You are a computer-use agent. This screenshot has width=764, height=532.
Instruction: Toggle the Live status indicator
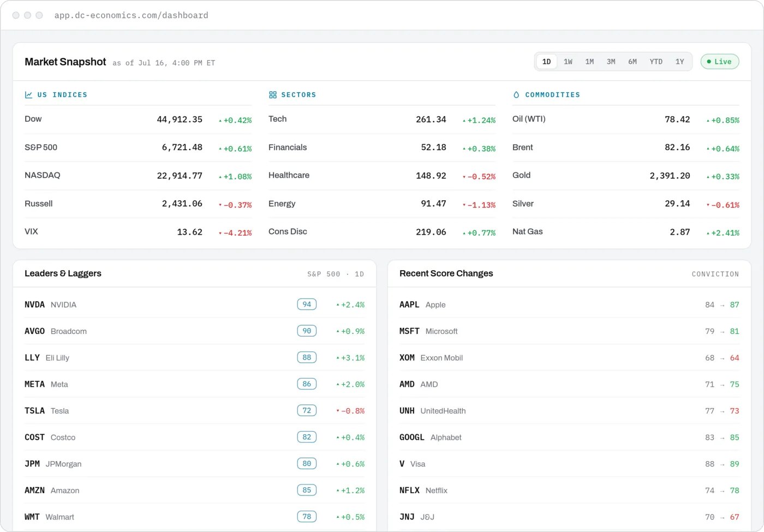pos(720,62)
